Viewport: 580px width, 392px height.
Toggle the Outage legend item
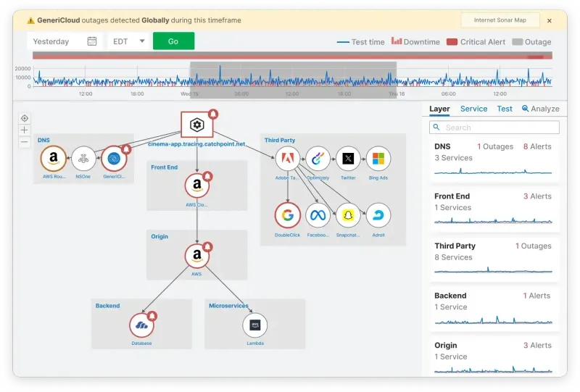[531, 42]
